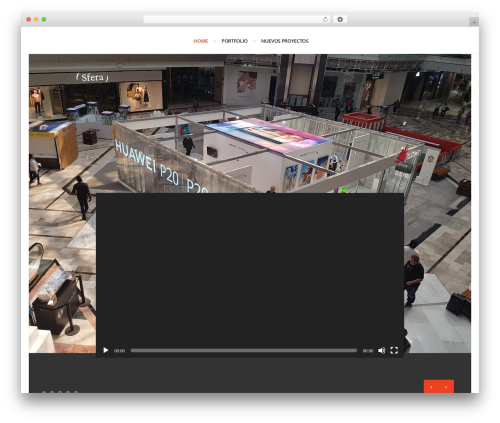Image resolution: width=500 pixels, height=423 pixels.
Task: Open the NUEVOS PROYECTOS menu link
Action: pos(285,41)
